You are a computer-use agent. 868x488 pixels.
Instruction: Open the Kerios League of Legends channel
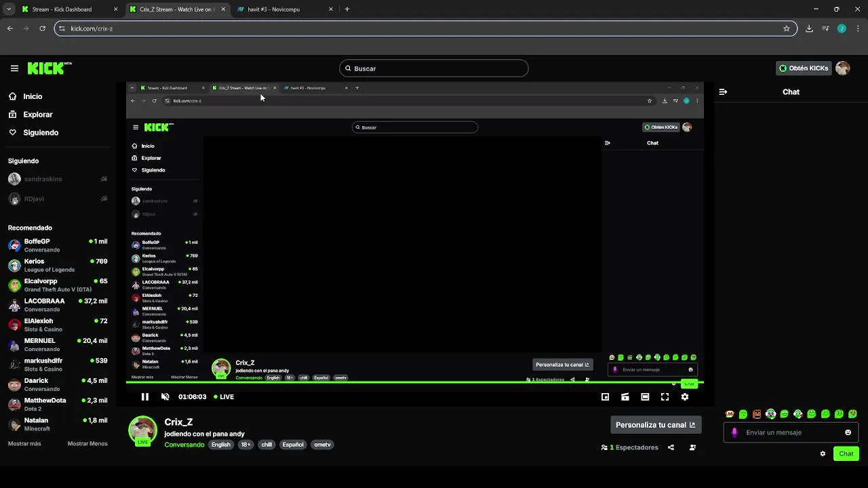pyautogui.click(x=58, y=265)
